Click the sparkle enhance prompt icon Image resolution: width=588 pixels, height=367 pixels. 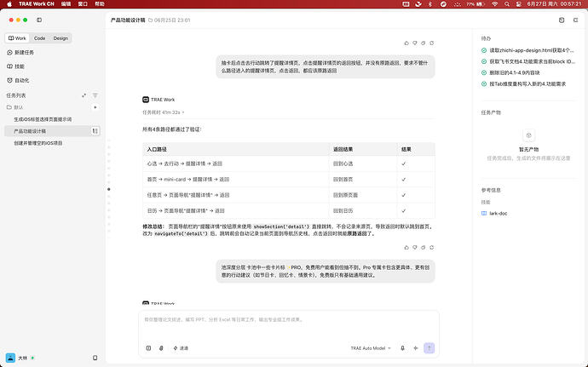416,348
